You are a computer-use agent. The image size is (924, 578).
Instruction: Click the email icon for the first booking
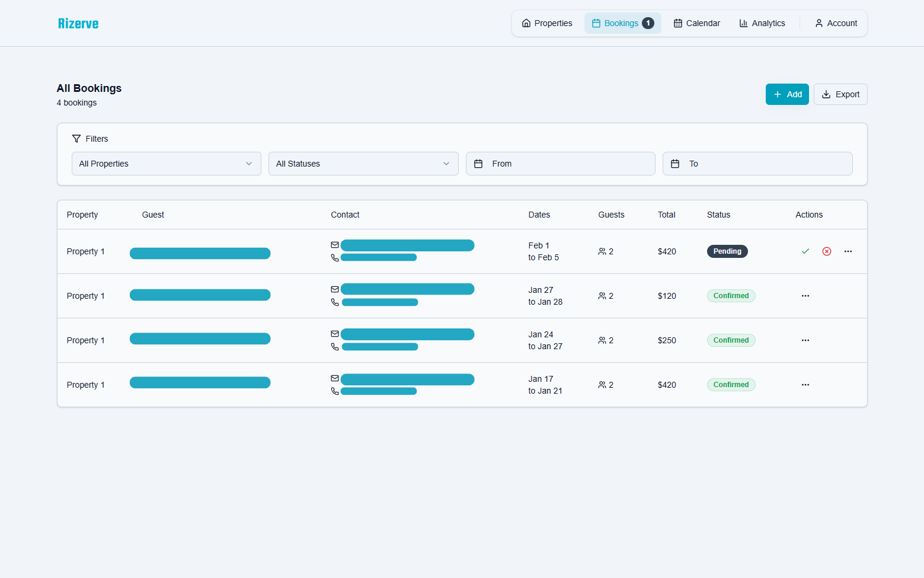[x=335, y=244]
